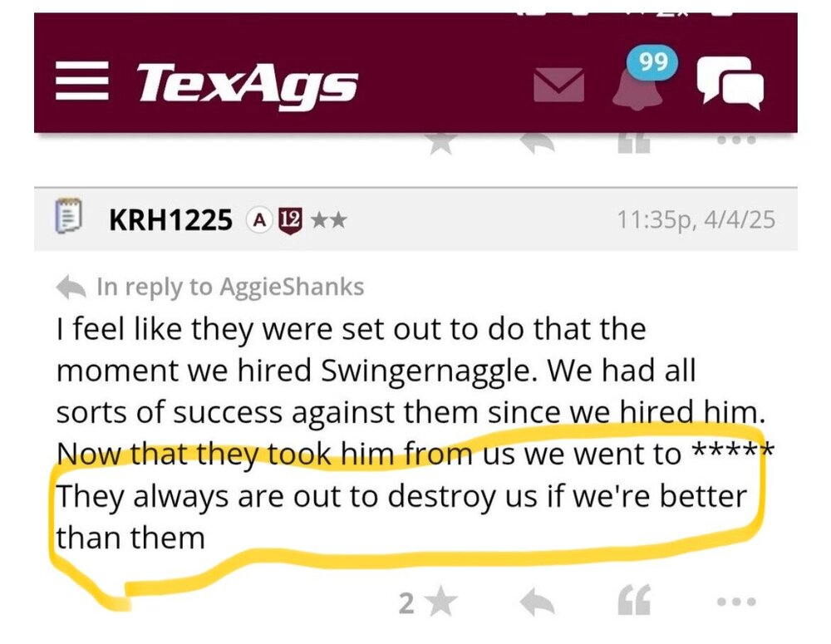Quote KRH1225's post
The image size is (831, 644).
[634, 602]
